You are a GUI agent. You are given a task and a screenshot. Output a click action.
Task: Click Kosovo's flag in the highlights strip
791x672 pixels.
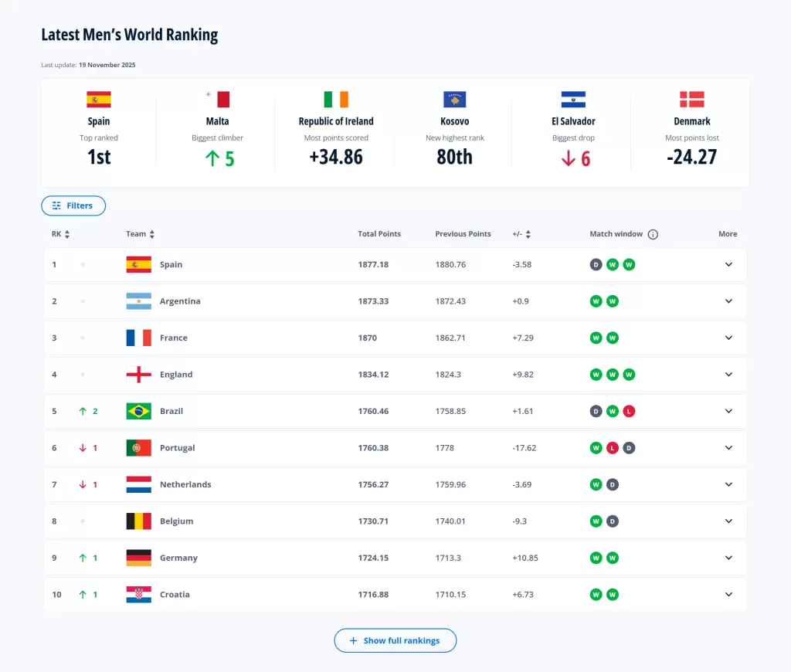point(454,99)
